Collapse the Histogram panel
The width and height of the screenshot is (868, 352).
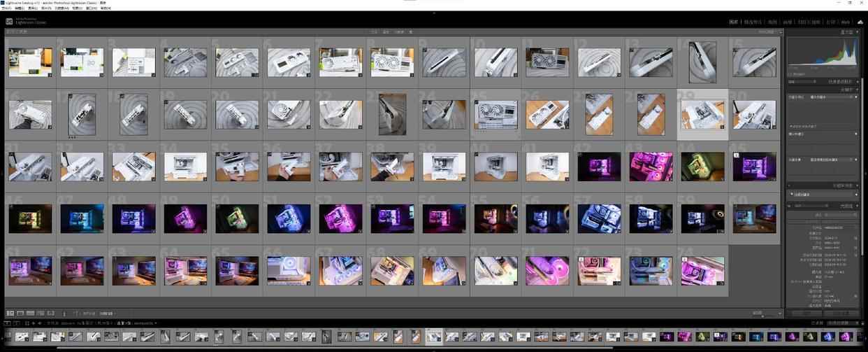tap(847, 32)
